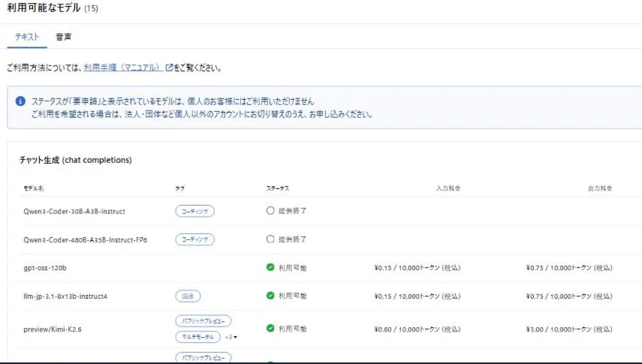Screen dimensions: 642x364
Task: Click partially visible パブリックプレビュー tag at bottom
Action: [203, 357]
